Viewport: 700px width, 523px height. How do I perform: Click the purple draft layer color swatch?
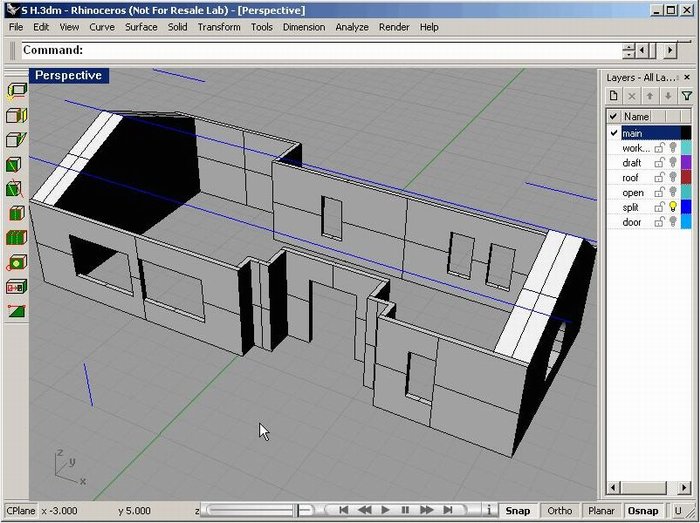pos(686,162)
